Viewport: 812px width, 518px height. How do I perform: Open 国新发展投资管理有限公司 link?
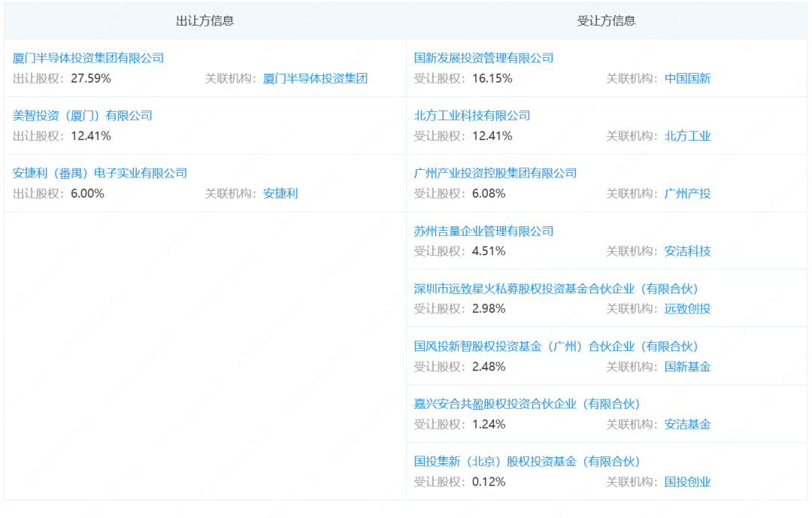tap(483, 58)
